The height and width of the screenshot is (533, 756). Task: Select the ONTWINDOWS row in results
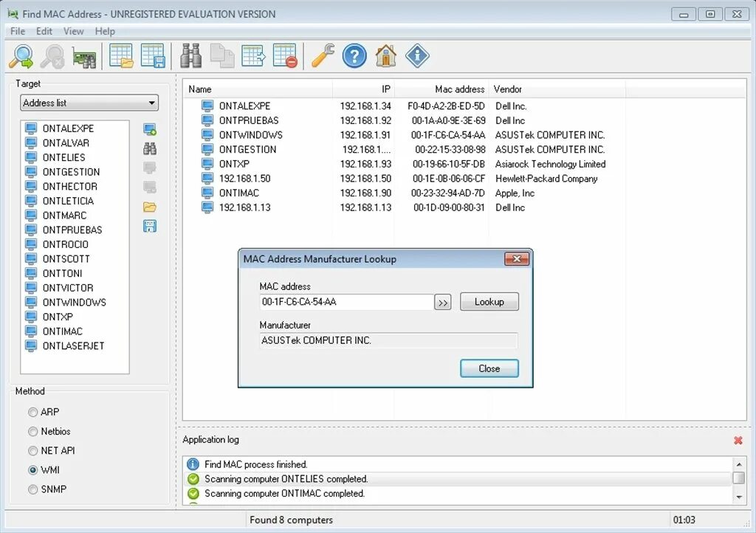pyautogui.click(x=251, y=135)
